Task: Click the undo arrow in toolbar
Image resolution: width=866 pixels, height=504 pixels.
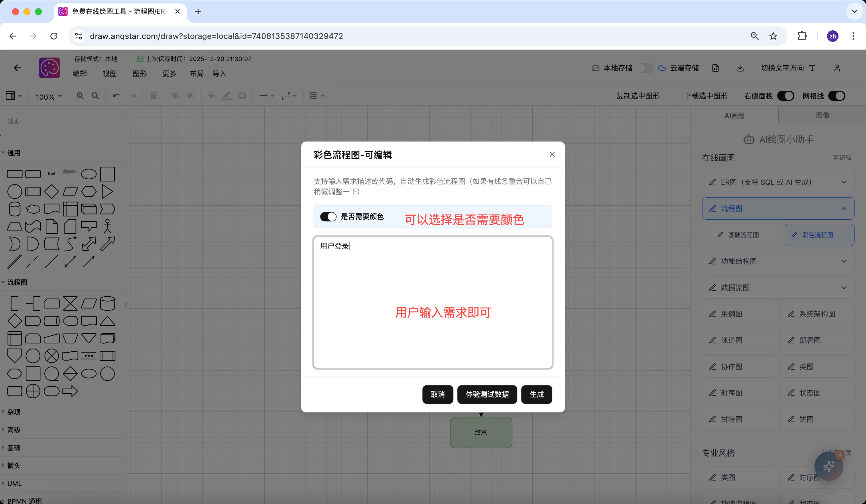Action: point(117,96)
